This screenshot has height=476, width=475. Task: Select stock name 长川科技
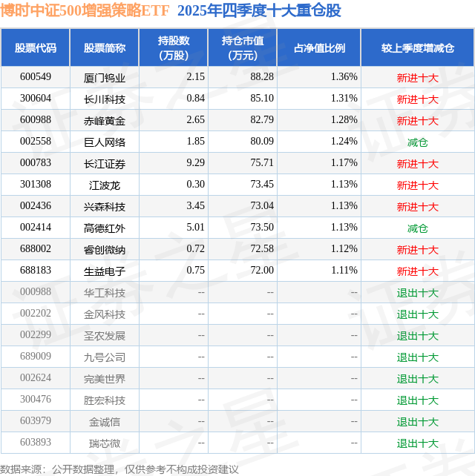pos(105,99)
